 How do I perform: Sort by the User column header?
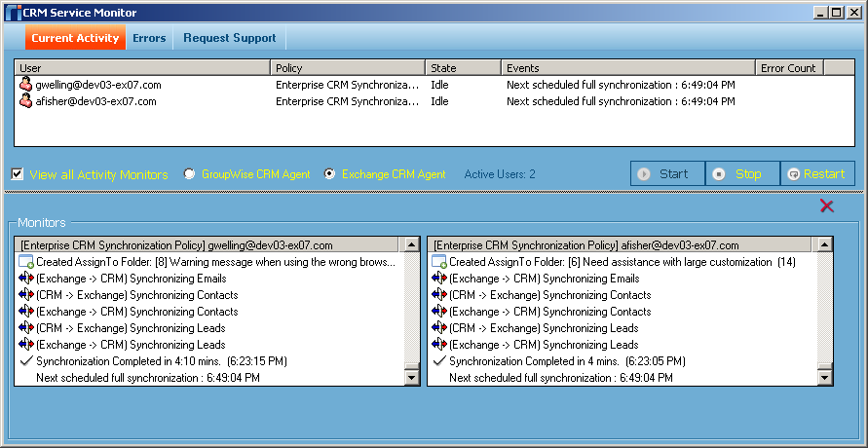click(x=142, y=68)
